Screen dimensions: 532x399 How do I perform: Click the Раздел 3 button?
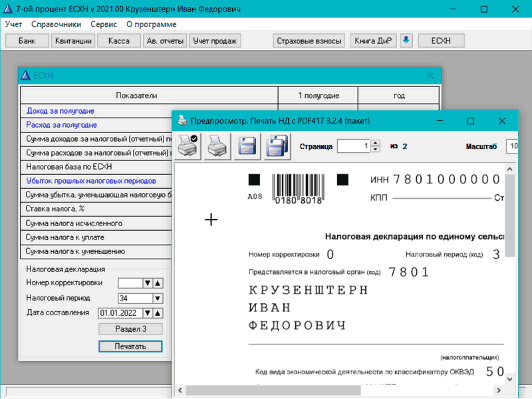point(130,329)
